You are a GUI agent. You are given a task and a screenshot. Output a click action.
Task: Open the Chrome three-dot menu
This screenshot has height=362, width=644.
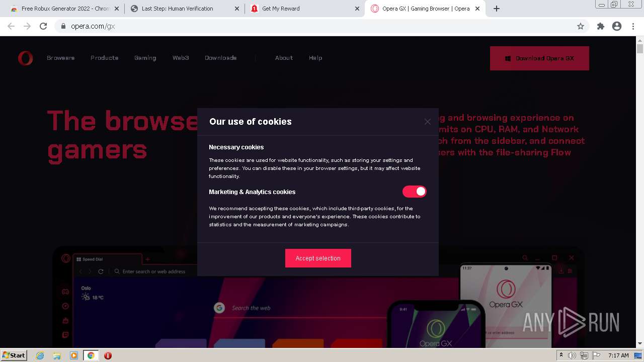click(633, 26)
